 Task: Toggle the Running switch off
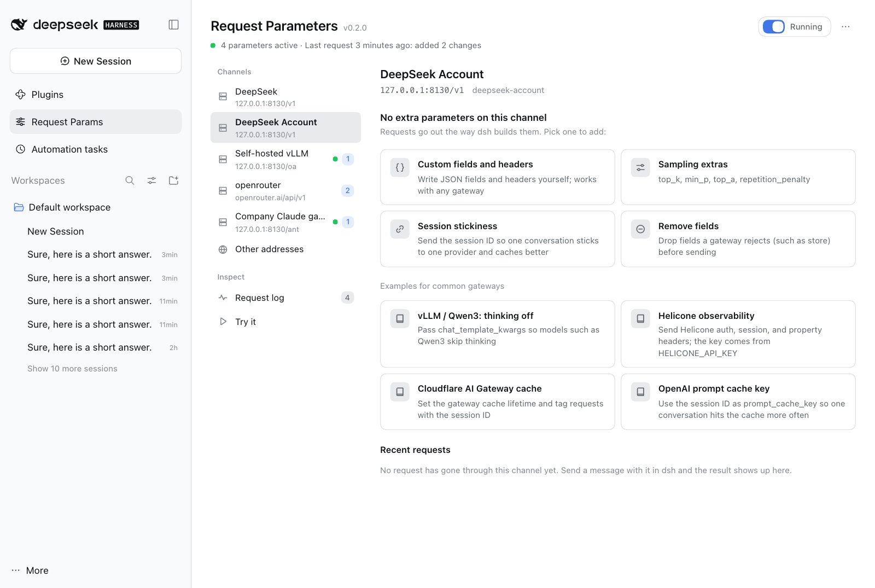774,27
